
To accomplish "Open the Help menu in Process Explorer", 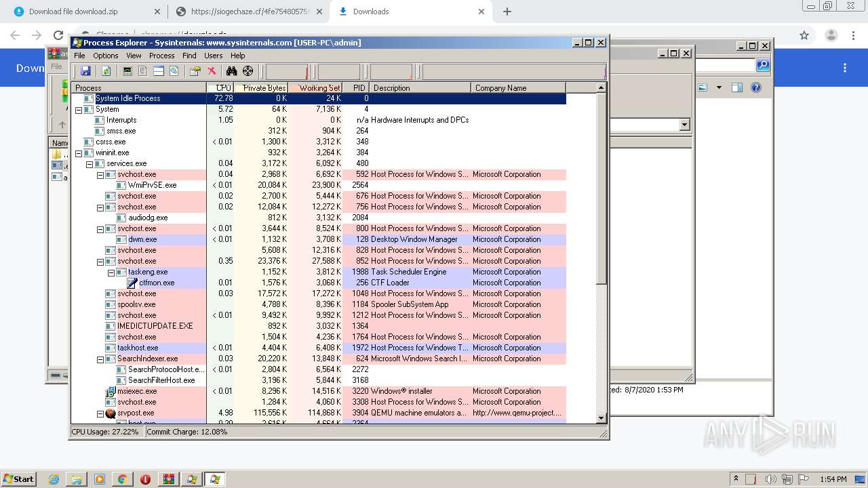I will coord(237,56).
